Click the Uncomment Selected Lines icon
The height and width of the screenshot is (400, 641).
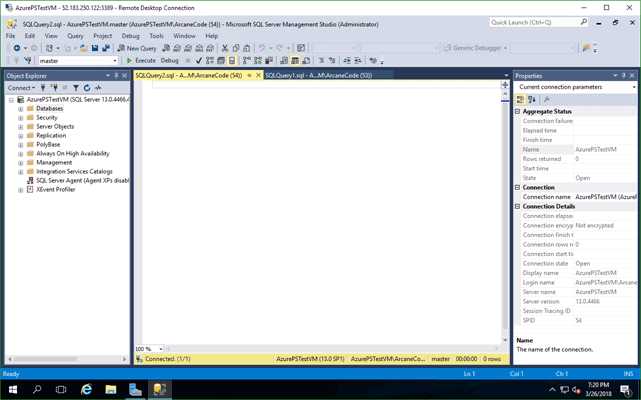pos(332,61)
